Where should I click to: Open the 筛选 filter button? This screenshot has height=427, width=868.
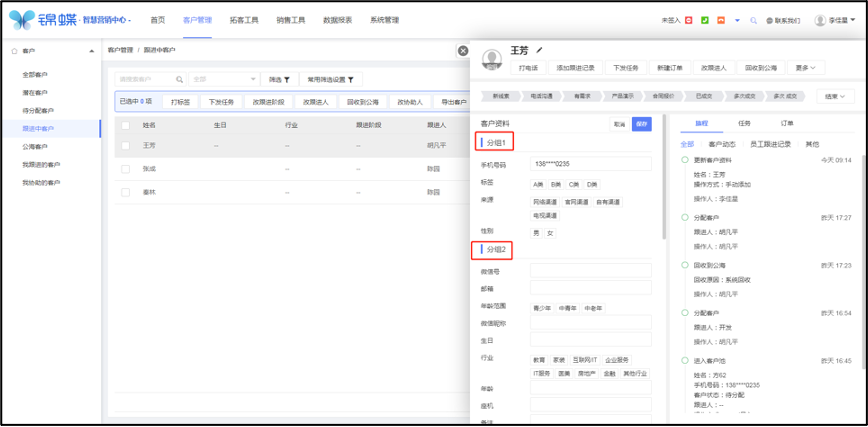pyautogui.click(x=280, y=80)
